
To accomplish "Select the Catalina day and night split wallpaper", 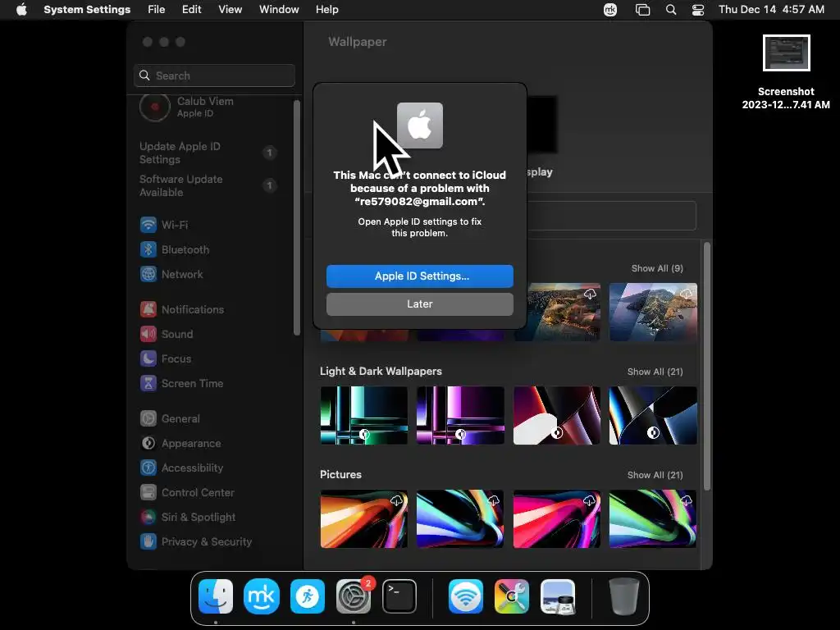I will click(653, 312).
